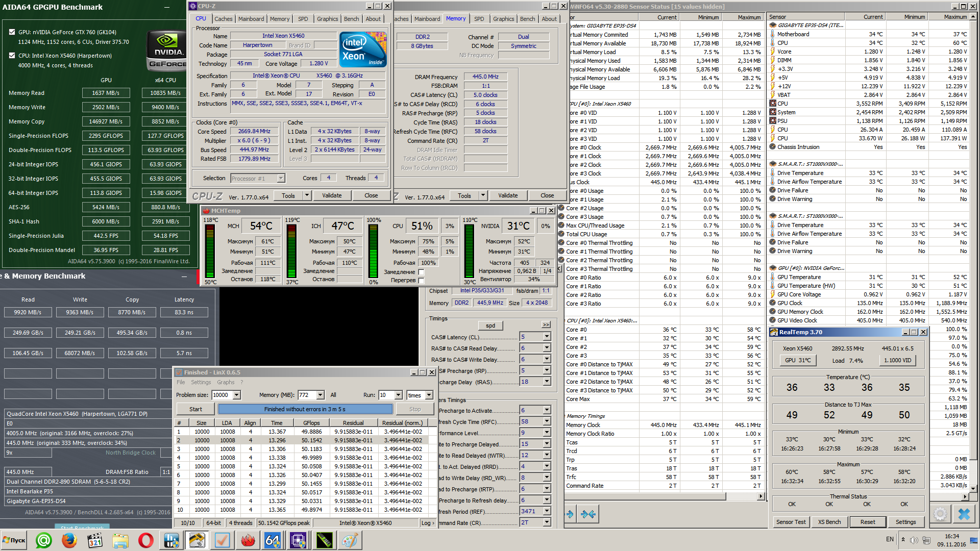The image size is (980, 551).
Task: Uncheck the CPU Intel Xeon X5460 checkbox
Action: coord(12,56)
